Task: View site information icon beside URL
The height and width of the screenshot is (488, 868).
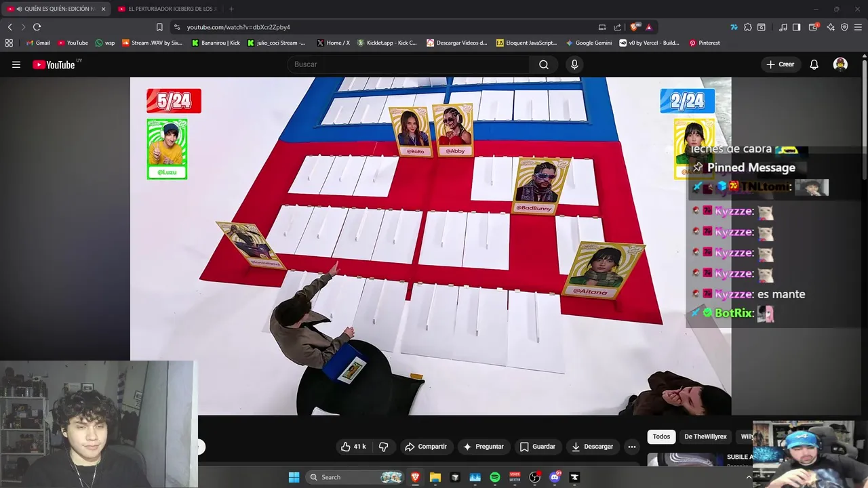Action: [177, 27]
